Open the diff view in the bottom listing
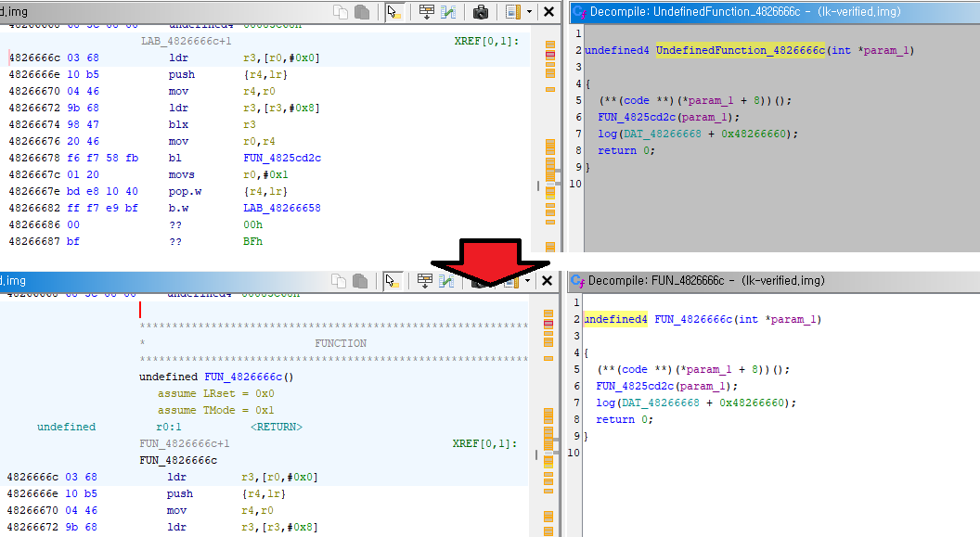The image size is (980, 537). pyautogui.click(x=448, y=280)
